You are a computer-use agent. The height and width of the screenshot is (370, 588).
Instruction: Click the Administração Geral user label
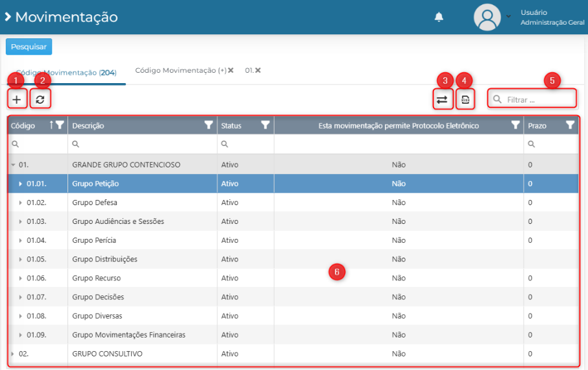coord(552,23)
